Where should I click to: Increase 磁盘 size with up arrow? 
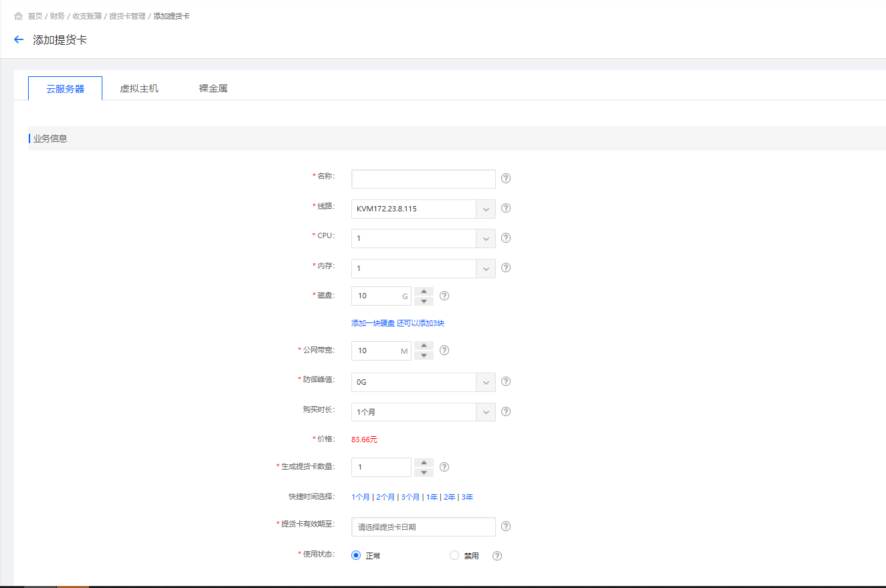coord(424,291)
